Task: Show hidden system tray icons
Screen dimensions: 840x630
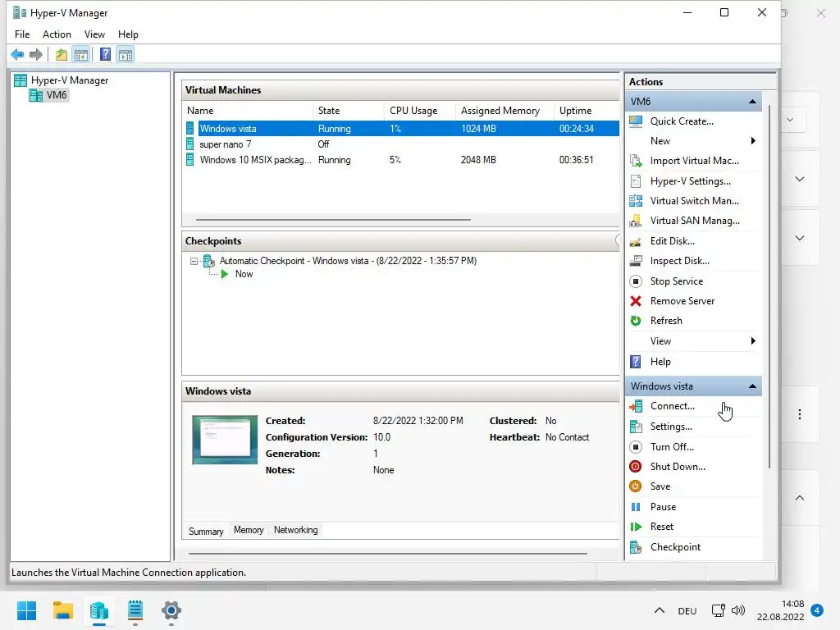Action: coord(660,610)
